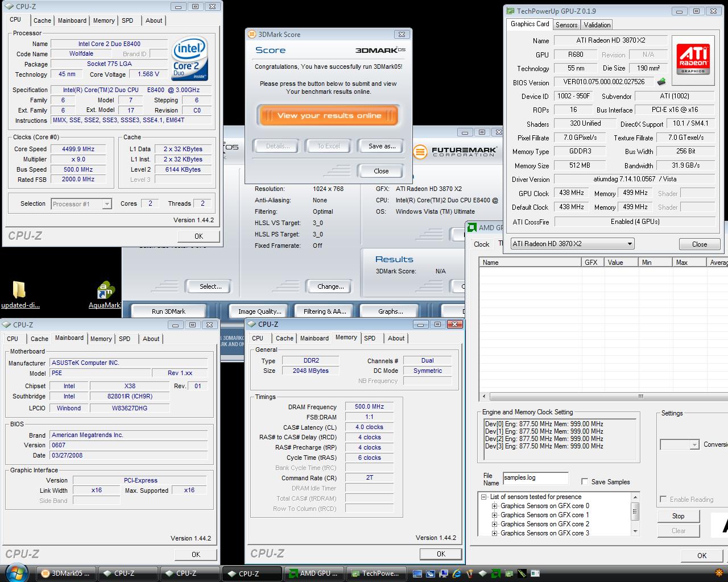
Task: Click the Switch between windows quick launch icon
Action: (x=430, y=573)
